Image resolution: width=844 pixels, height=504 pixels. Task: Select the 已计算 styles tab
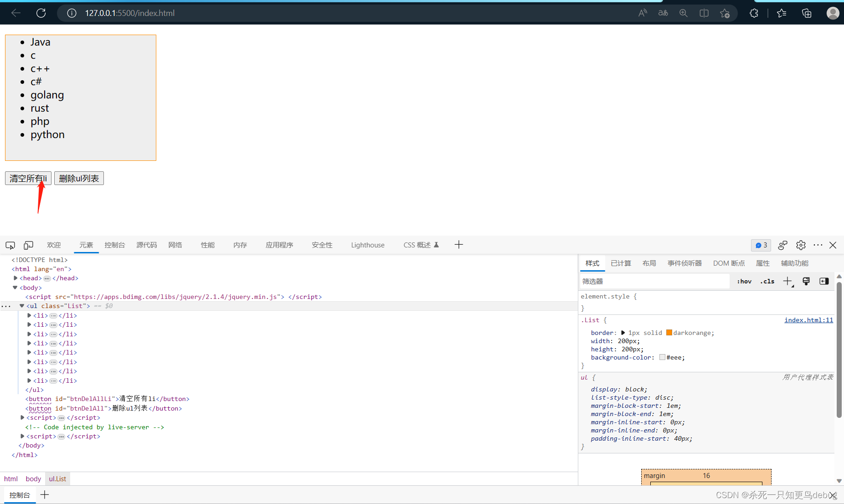pyautogui.click(x=621, y=263)
